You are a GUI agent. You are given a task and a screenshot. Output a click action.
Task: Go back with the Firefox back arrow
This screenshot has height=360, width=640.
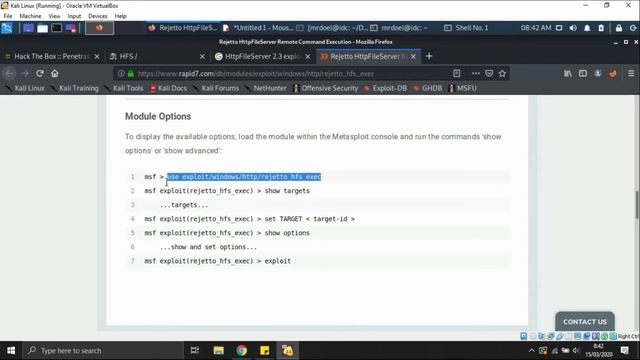[10, 73]
